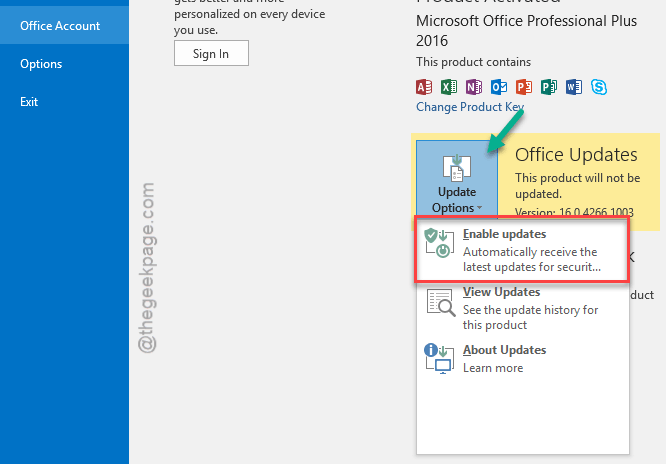
Task: Select Enable updates from the menu
Action: click(522, 250)
